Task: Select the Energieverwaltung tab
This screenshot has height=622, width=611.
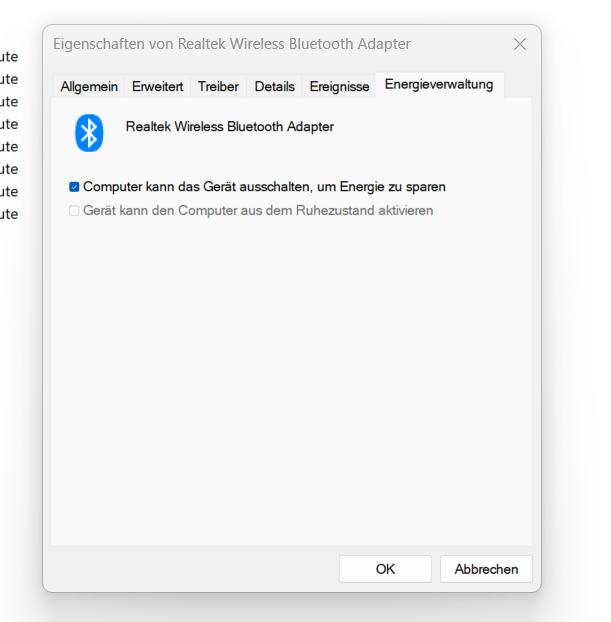Action: (x=439, y=84)
